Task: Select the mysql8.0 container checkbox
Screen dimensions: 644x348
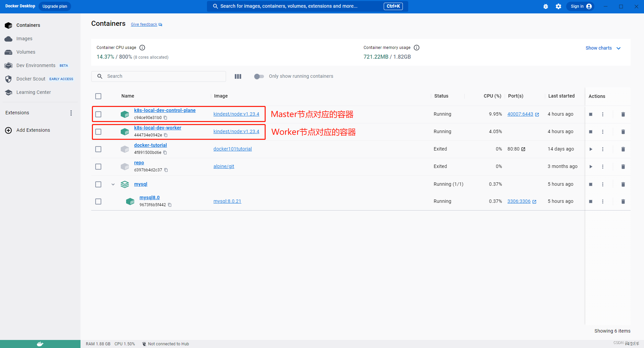Action: click(x=98, y=201)
